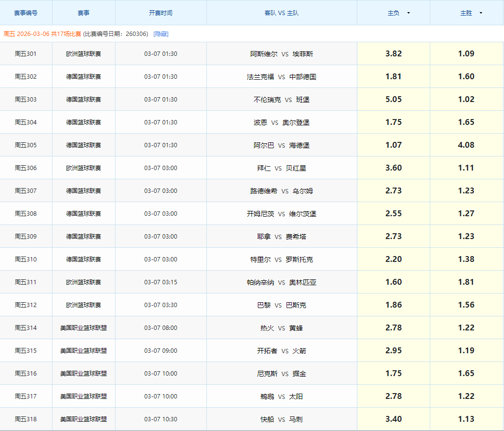Viewport: 504px width, 431px height.
Task: Select 主负 odds 1.86 for 周五312
Action: (393, 305)
